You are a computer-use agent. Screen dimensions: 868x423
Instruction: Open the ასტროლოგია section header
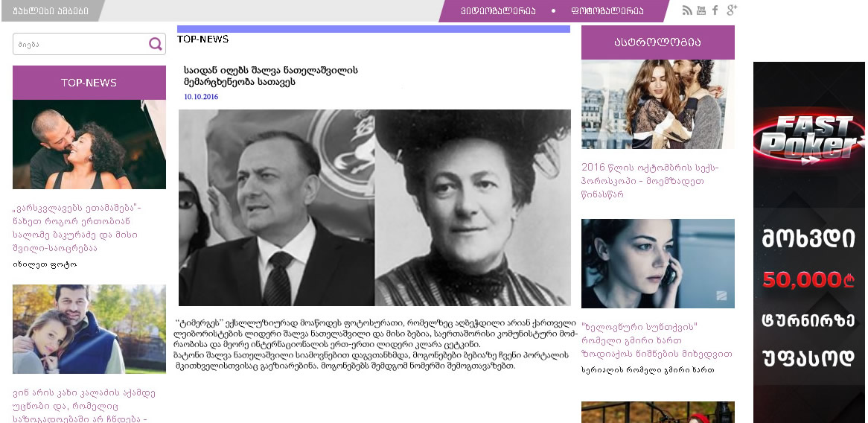(x=657, y=42)
